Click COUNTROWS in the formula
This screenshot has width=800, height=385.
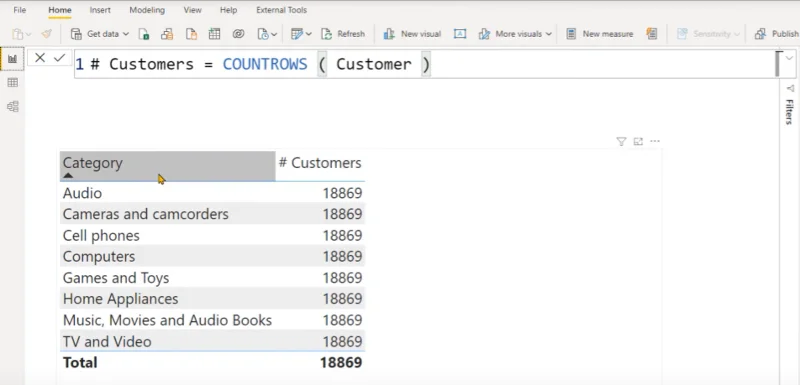265,64
